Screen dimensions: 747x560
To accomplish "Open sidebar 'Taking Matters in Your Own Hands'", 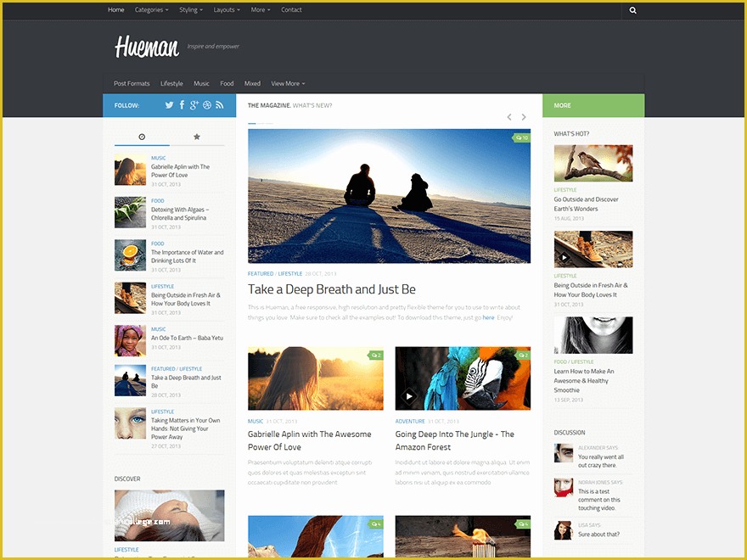I will coord(185,428).
